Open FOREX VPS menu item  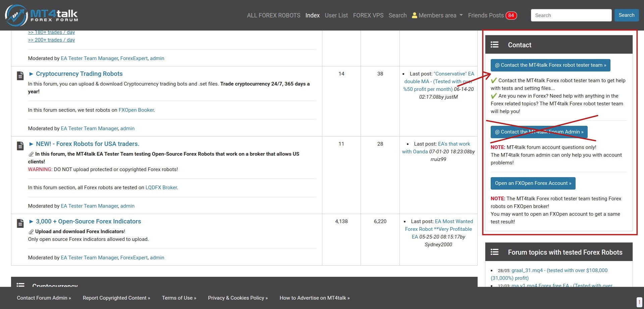[x=368, y=15]
